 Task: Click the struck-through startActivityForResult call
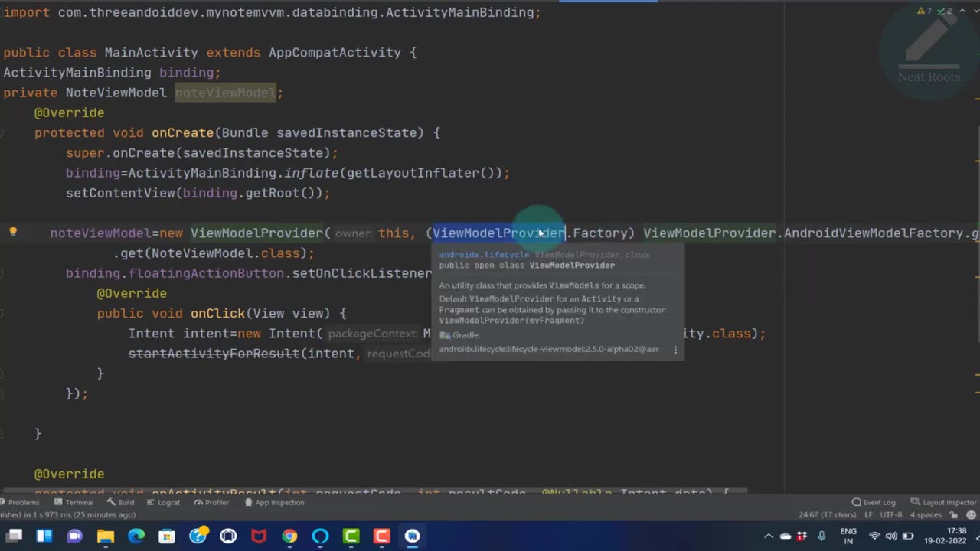tap(214, 354)
